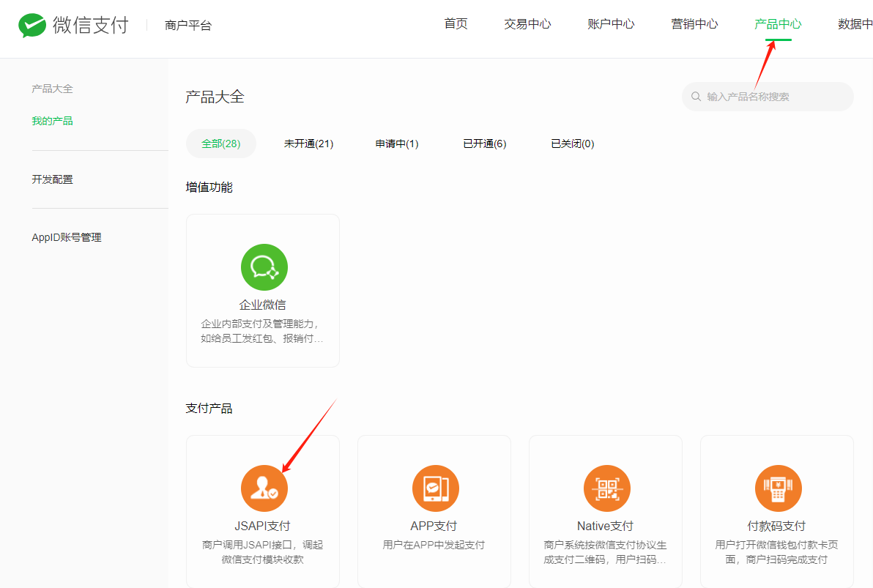Type in the product name search box
The image size is (873, 588).
point(773,97)
